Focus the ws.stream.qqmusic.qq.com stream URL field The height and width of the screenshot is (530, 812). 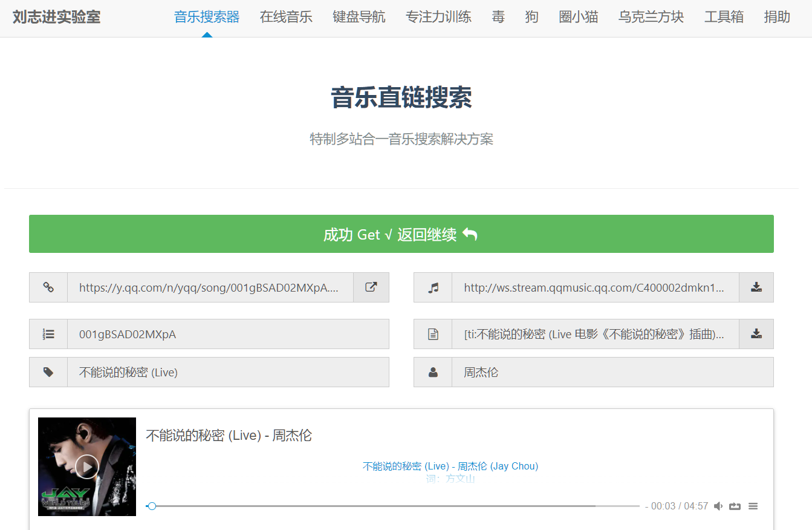pyautogui.click(x=596, y=287)
